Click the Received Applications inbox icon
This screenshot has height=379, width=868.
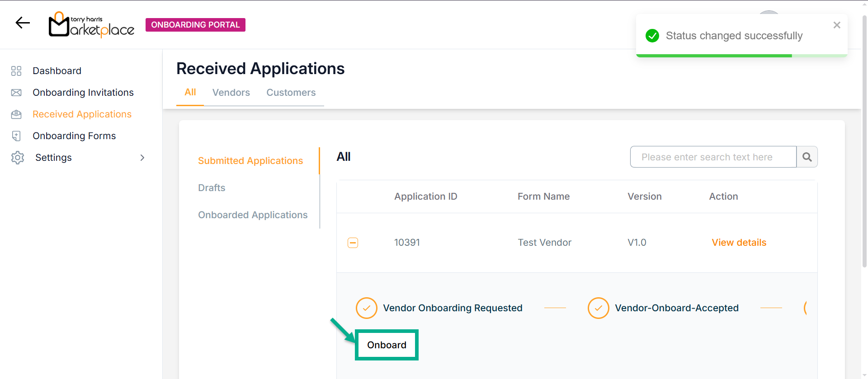tap(16, 114)
